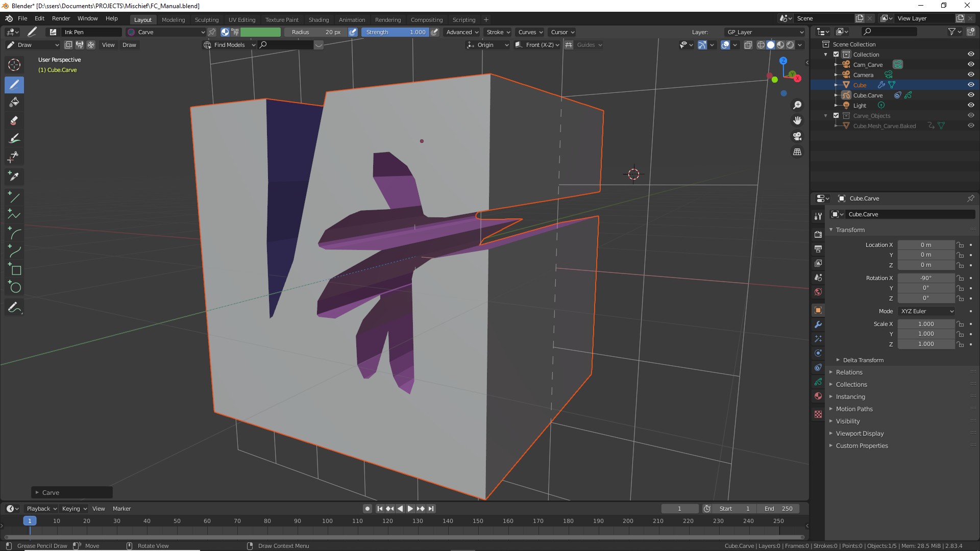Image resolution: width=980 pixels, height=551 pixels.
Task: Click the green Carve material color swatch
Action: pos(260,32)
